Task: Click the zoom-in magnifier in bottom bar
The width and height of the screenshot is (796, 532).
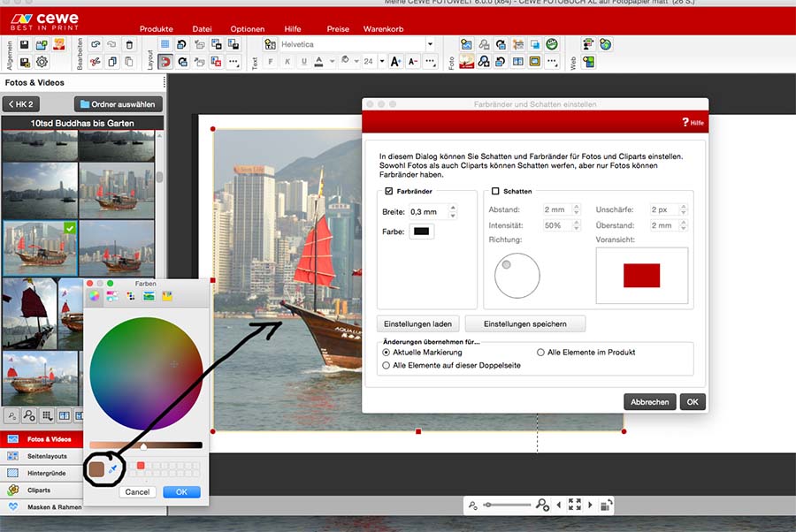Action: pyautogui.click(x=542, y=505)
